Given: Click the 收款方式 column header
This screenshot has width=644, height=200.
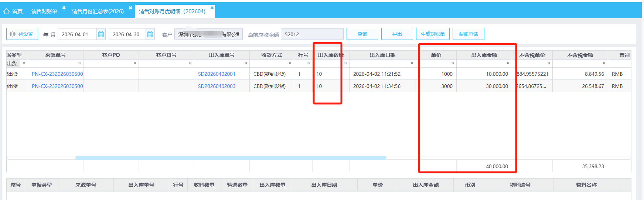Looking at the screenshot, I should pos(272,55).
